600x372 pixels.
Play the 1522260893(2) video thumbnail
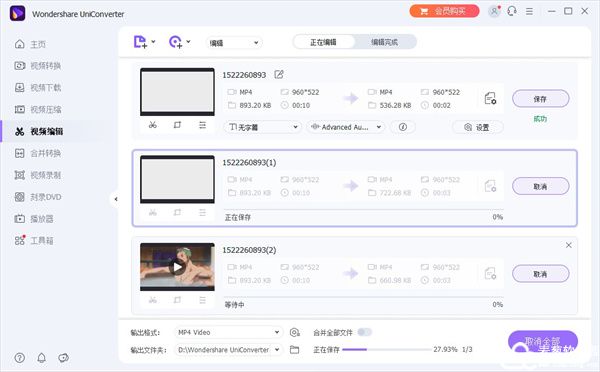177,267
